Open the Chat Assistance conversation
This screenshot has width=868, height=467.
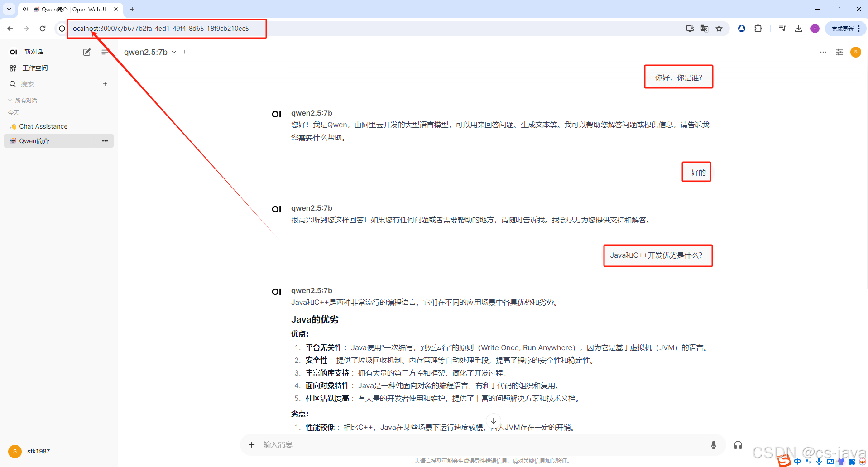click(59, 126)
